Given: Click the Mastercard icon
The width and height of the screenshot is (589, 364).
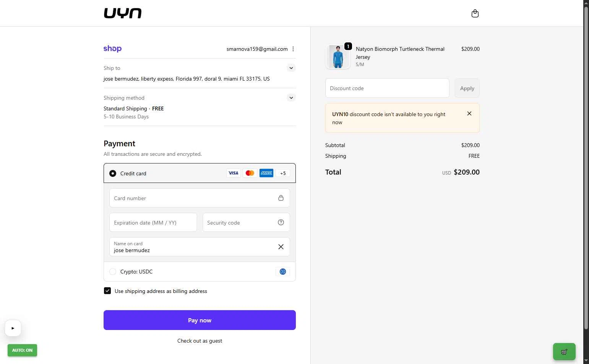Looking at the screenshot, I should (250, 173).
